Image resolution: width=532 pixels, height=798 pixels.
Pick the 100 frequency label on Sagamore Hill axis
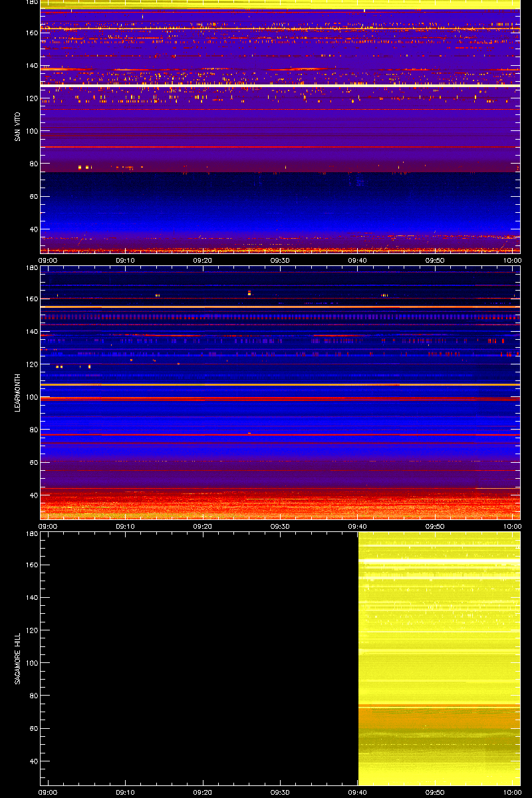point(31,662)
